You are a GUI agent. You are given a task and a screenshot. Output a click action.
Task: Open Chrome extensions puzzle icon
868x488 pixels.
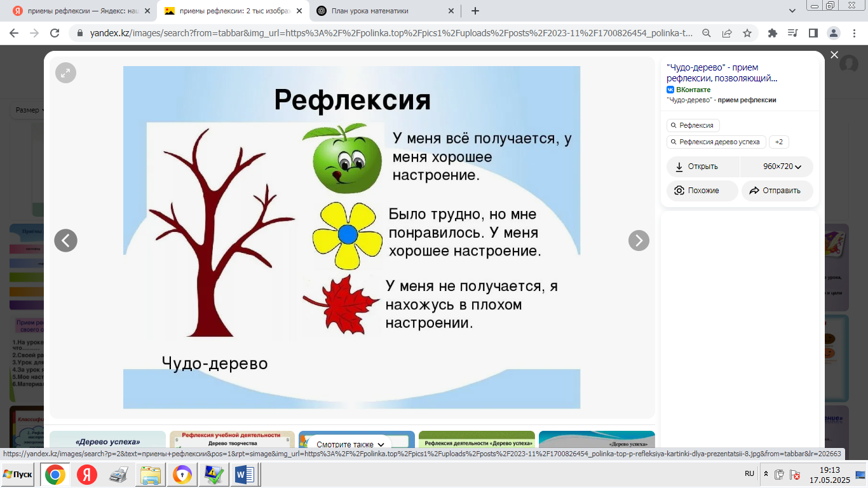[x=773, y=33]
